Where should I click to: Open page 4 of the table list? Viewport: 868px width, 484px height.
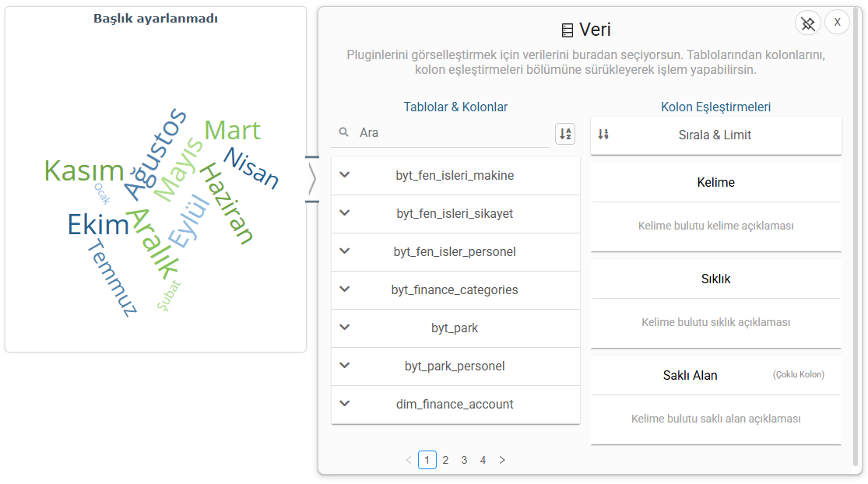pos(483,460)
